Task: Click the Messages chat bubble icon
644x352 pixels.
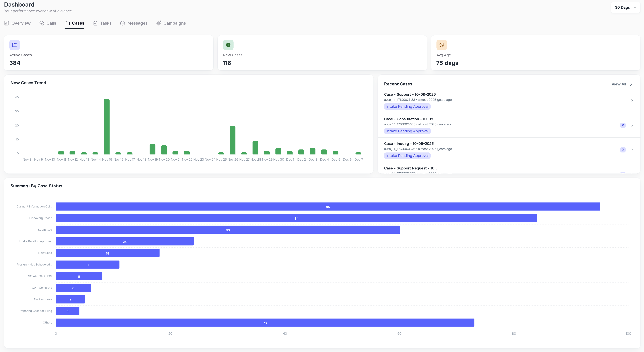Action: pos(122,23)
